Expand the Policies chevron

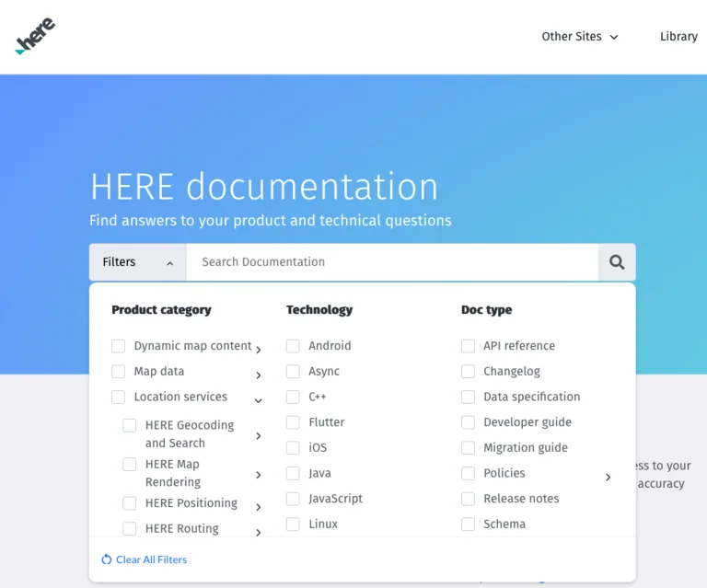608,478
